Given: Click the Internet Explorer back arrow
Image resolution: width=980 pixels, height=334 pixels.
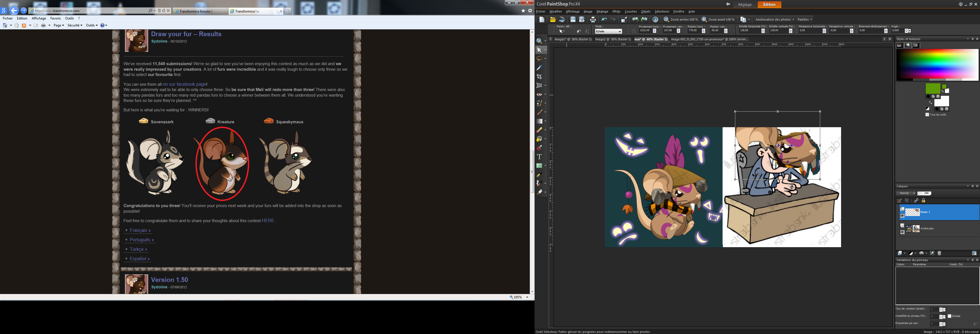Looking at the screenshot, I should pos(14,11).
